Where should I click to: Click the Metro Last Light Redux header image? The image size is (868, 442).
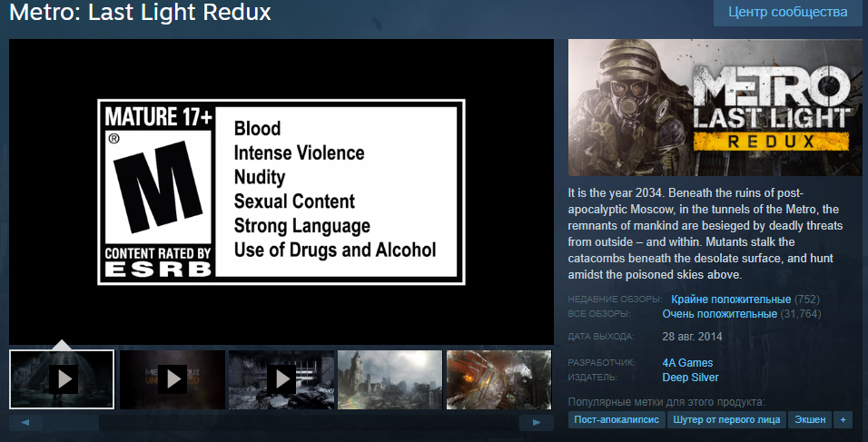[715, 107]
